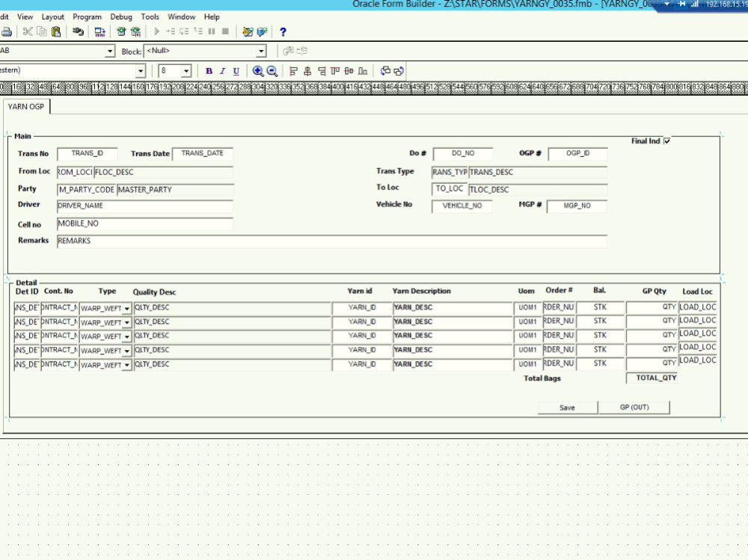
Task: Click the Run Form icon
Action: tap(121, 32)
